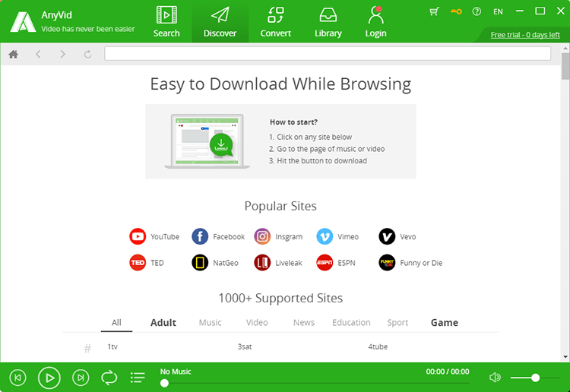The image size is (570, 392).
Task: Navigate back with the left chevron
Action: 38,54
